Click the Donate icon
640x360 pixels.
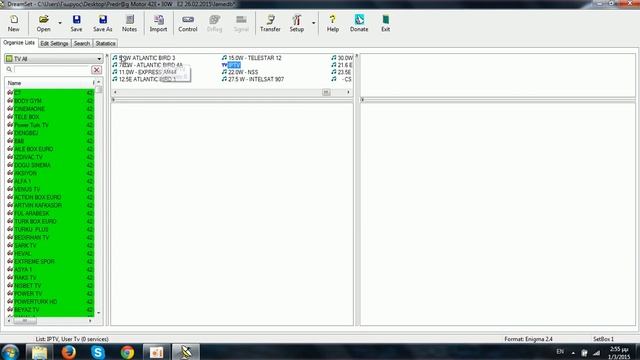click(x=359, y=23)
